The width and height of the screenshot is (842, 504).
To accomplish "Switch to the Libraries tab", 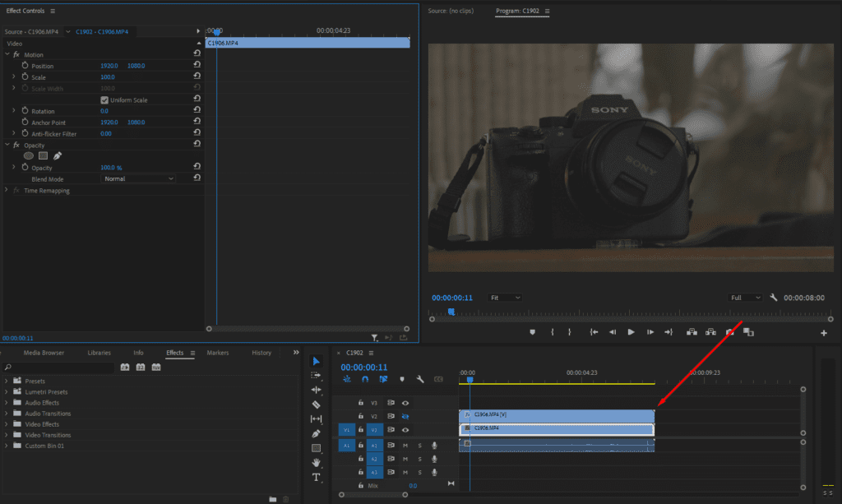I will [99, 353].
